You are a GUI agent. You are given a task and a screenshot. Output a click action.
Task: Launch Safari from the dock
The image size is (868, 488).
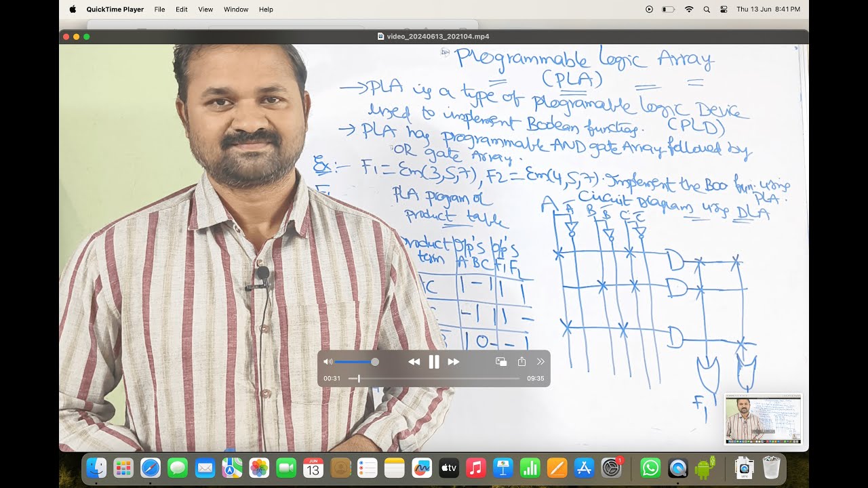click(151, 468)
